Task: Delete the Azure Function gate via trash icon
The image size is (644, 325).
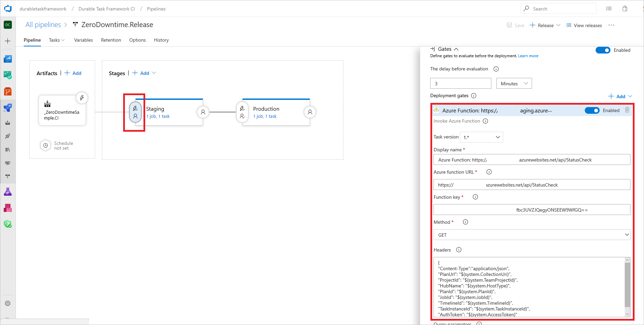Action: click(x=628, y=110)
